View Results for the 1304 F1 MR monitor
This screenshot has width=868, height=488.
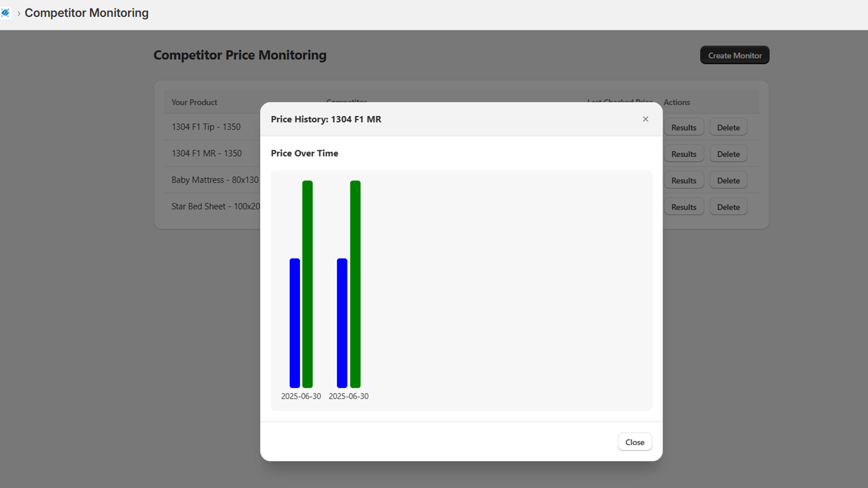pyautogui.click(x=683, y=153)
